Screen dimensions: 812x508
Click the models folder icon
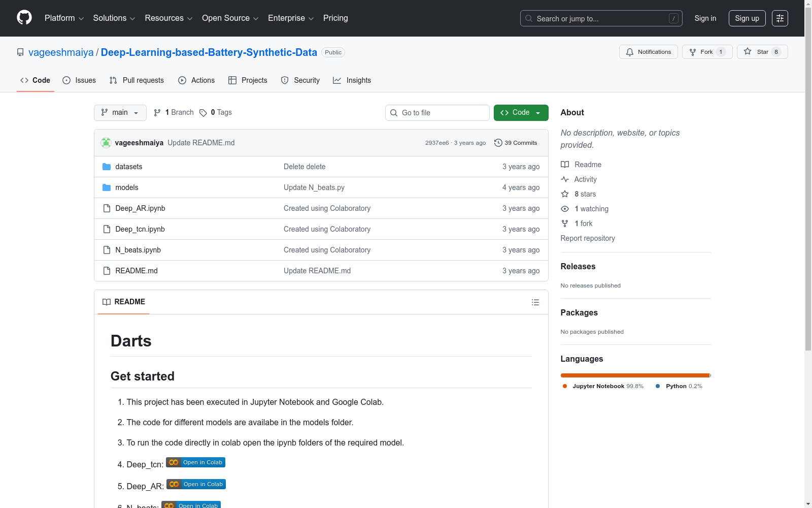(107, 187)
